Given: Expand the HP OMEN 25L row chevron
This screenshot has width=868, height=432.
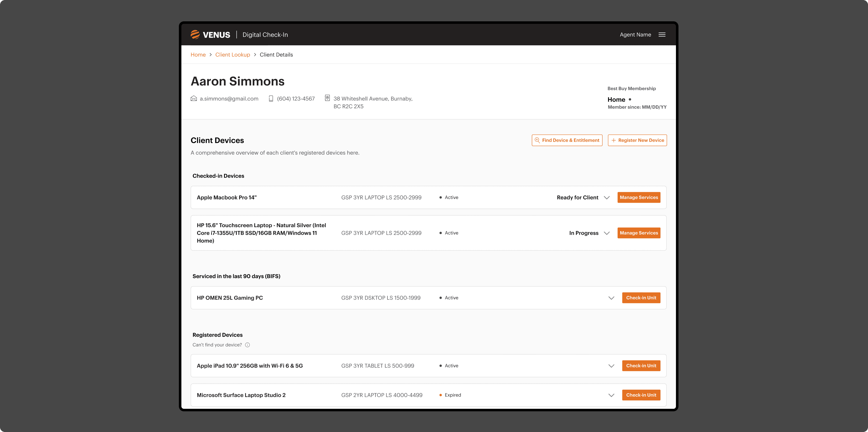Looking at the screenshot, I should pos(611,298).
